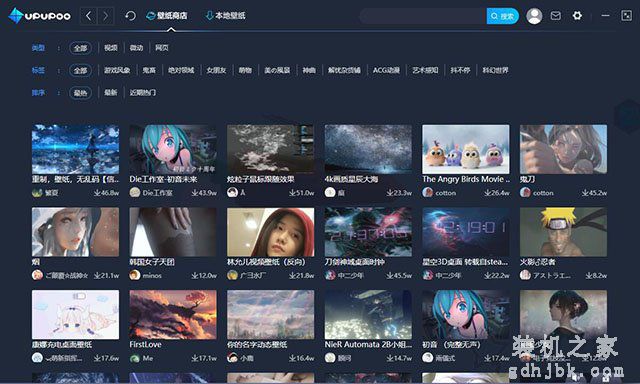Image resolution: width=640 pixels, height=384 pixels.
Task: Click the download icon showing 22.2w
Action: point(487,275)
